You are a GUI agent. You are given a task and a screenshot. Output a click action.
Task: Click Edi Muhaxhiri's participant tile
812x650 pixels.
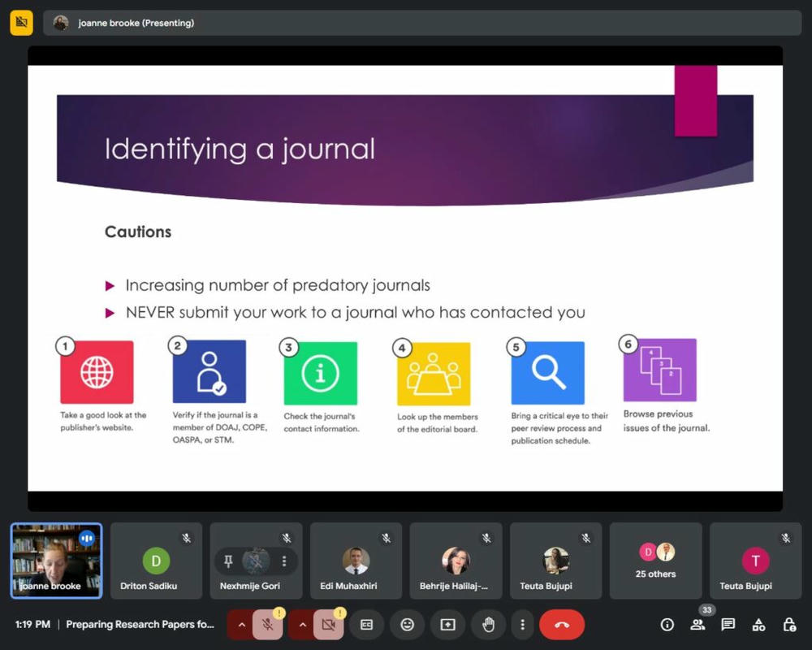pos(356,561)
